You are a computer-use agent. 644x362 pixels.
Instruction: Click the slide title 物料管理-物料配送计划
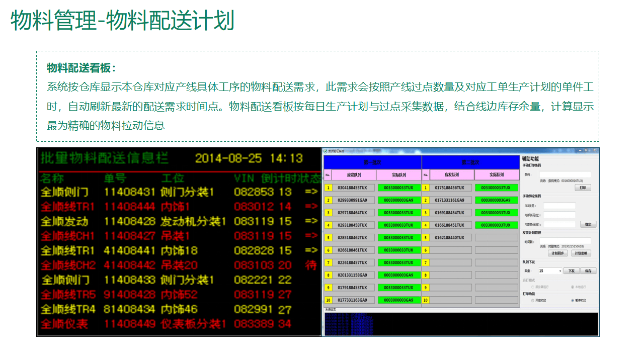pyautogui.click(x=123, y=21)
